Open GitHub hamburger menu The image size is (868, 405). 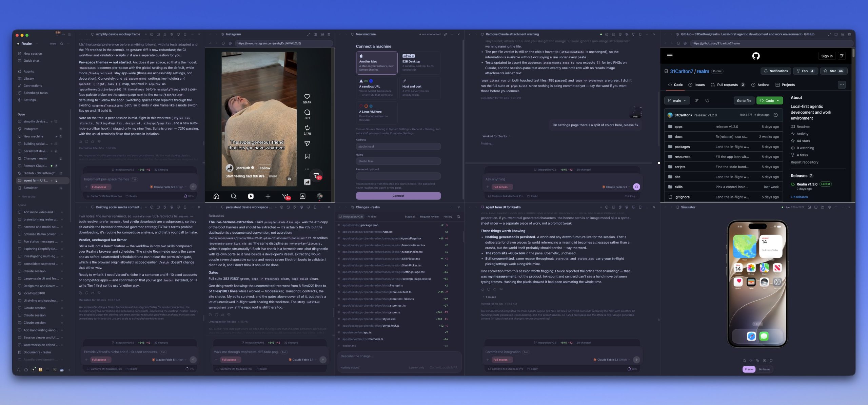(670, 56)
